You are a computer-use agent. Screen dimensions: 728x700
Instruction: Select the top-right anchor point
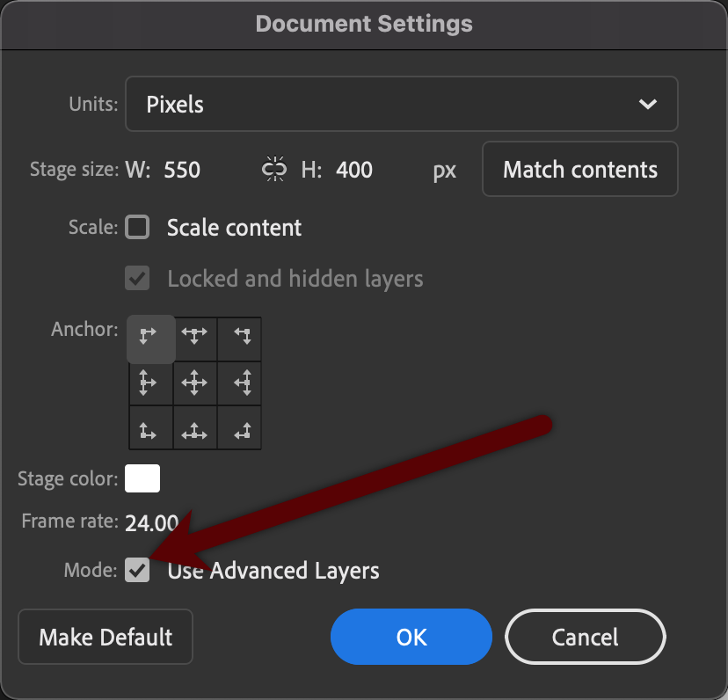point(238,339)
